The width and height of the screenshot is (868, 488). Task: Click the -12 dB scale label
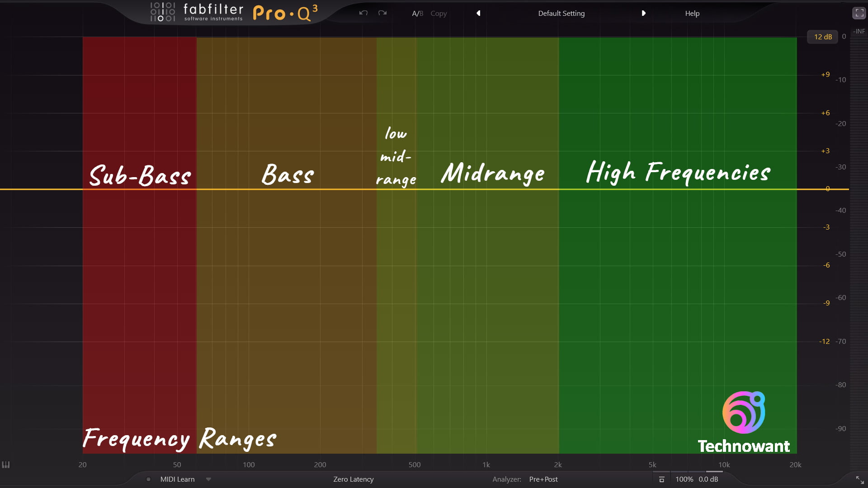[824, 342]
